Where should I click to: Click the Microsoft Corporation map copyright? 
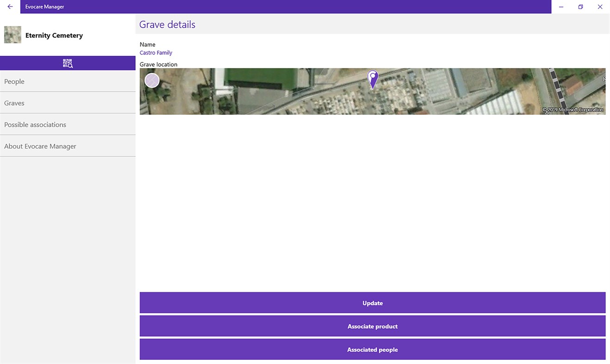(x=573, y=110)
